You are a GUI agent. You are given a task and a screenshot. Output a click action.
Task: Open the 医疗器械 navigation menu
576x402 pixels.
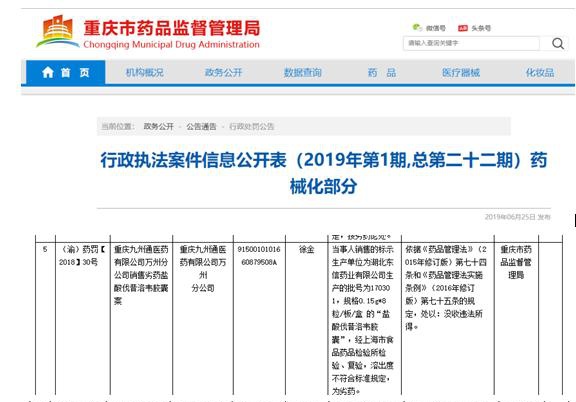(461, 72)
